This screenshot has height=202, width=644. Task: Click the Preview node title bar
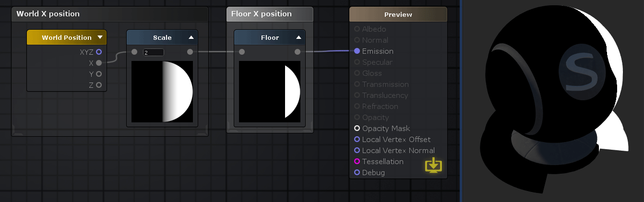tap(398, 14)
